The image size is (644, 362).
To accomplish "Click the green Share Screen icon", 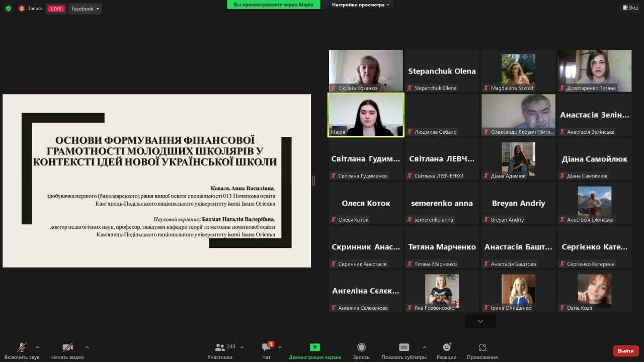I will click(x=314, y=347).
